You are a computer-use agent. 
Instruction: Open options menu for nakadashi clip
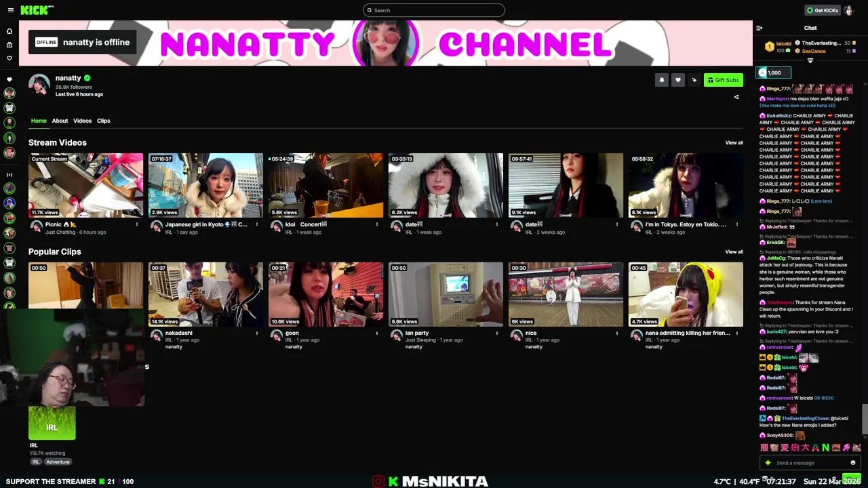(x=257, y=333)
